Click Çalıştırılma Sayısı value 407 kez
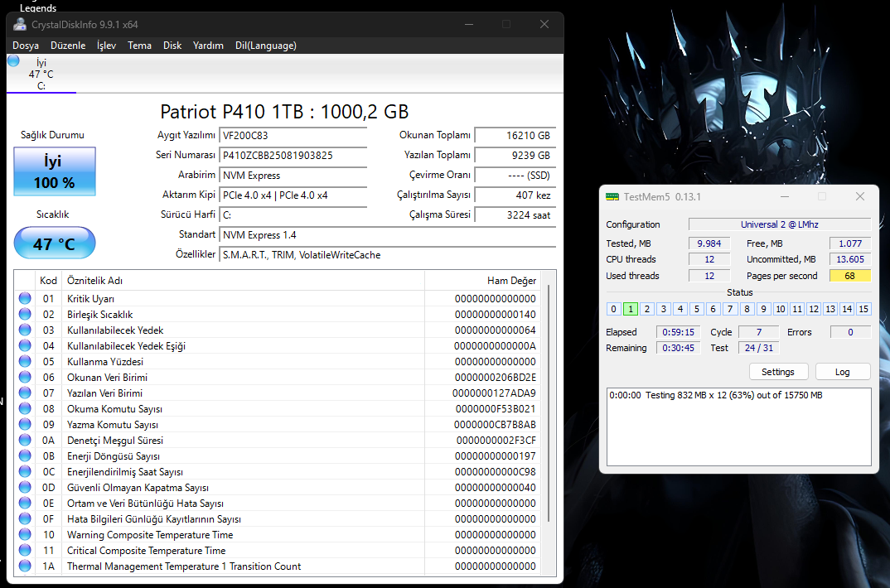 [x=515, y=195]
